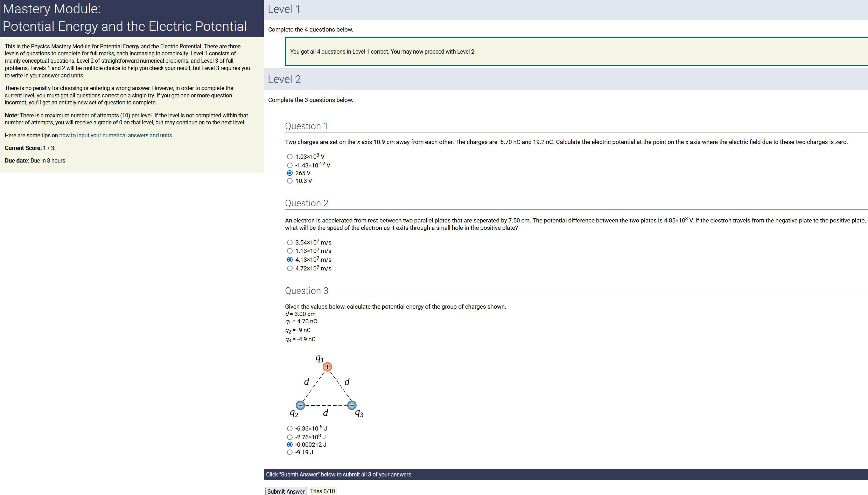Select the 4.13×10⁷ m/s radio button
868x495 pixels.
[x=289, y=260]
